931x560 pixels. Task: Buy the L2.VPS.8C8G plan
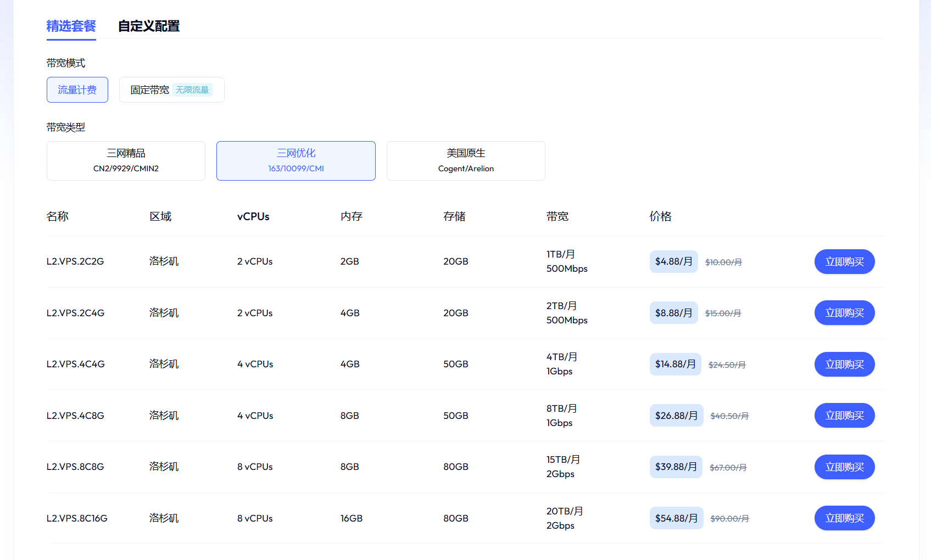pos(844,467)
